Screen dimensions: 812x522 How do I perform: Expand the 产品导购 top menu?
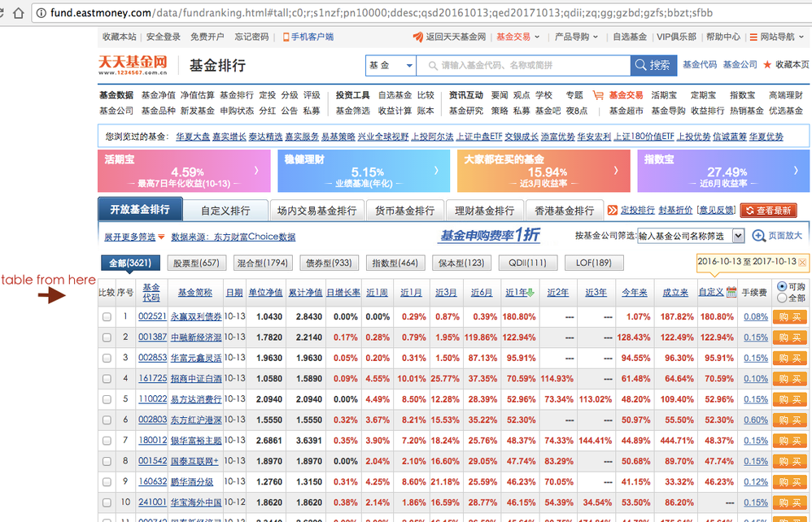click(576, 37)
